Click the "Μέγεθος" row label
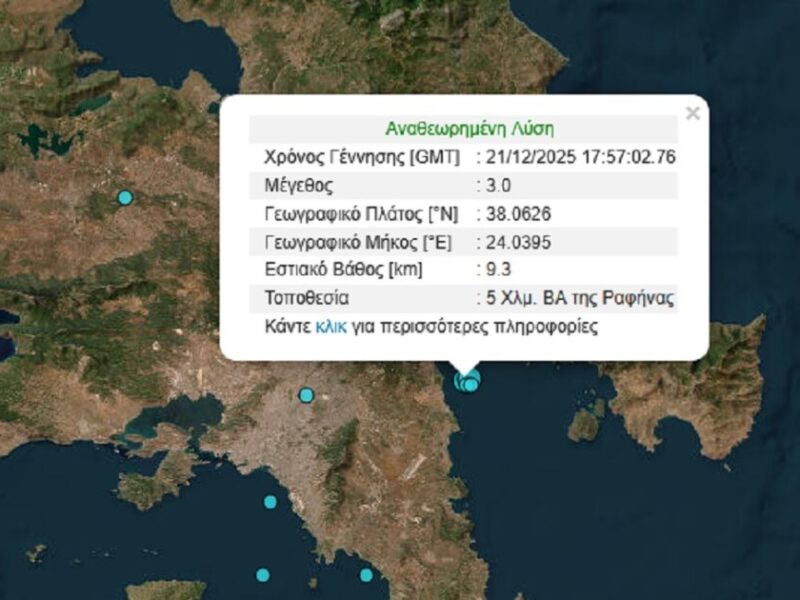 click(299, 186)
